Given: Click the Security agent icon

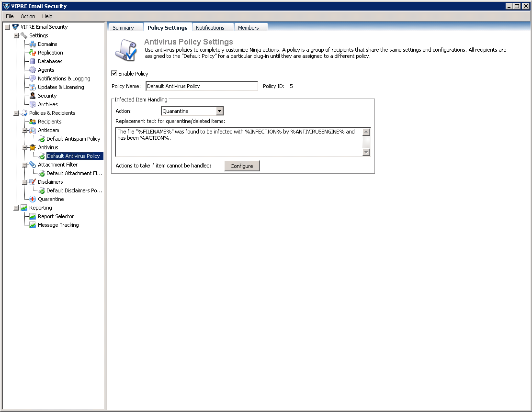Looking at the screenshot, I should pos(33,96).
